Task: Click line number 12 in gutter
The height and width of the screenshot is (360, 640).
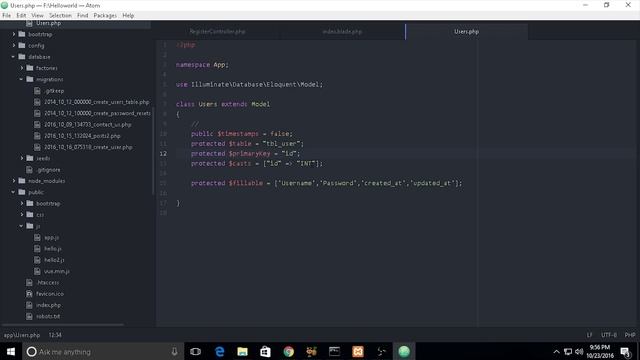Action: (163, 153)
